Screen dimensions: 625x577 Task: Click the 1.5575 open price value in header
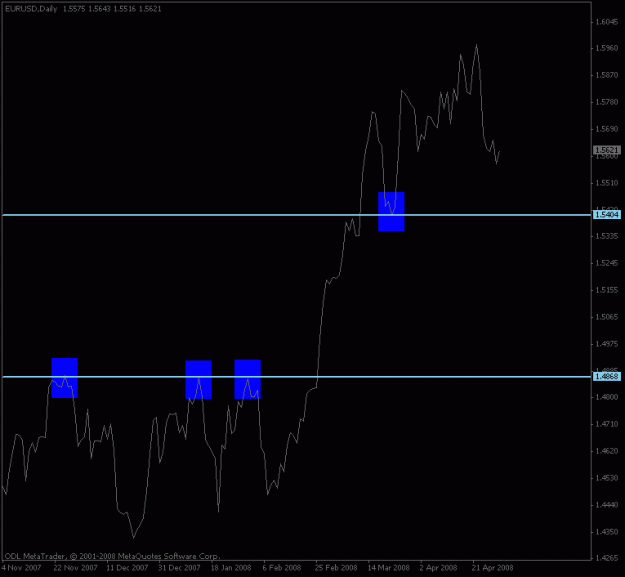coord(74,9)
